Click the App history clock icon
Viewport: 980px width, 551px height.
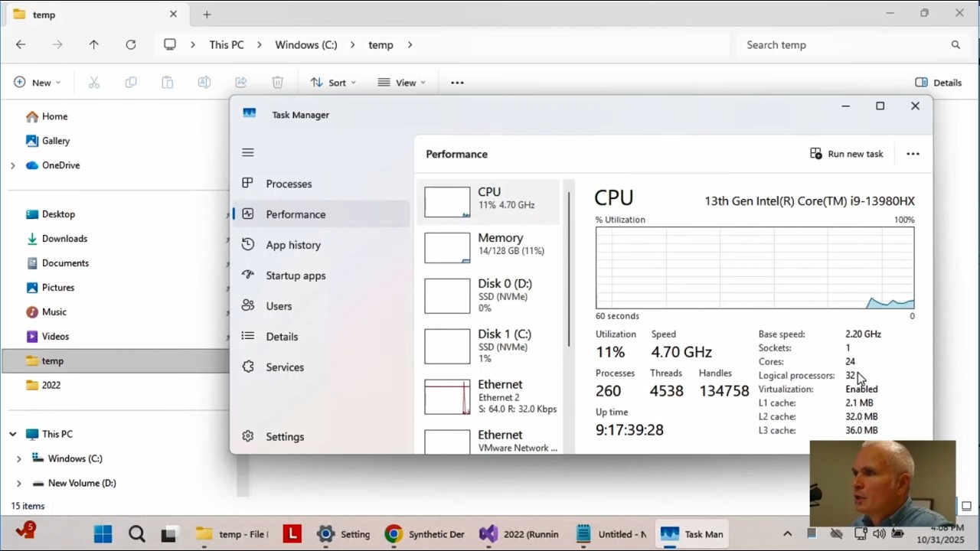click(247, 245)
